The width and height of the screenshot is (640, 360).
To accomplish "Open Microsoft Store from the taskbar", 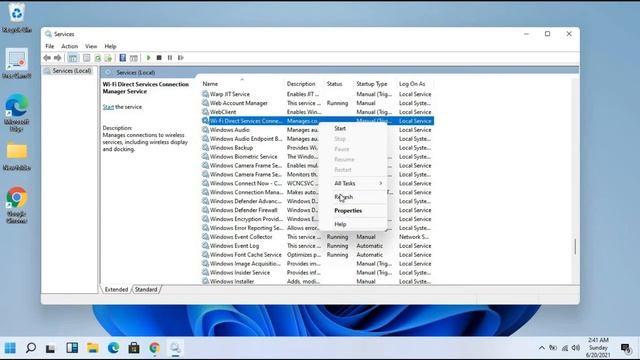I will (x=134, y=348).
